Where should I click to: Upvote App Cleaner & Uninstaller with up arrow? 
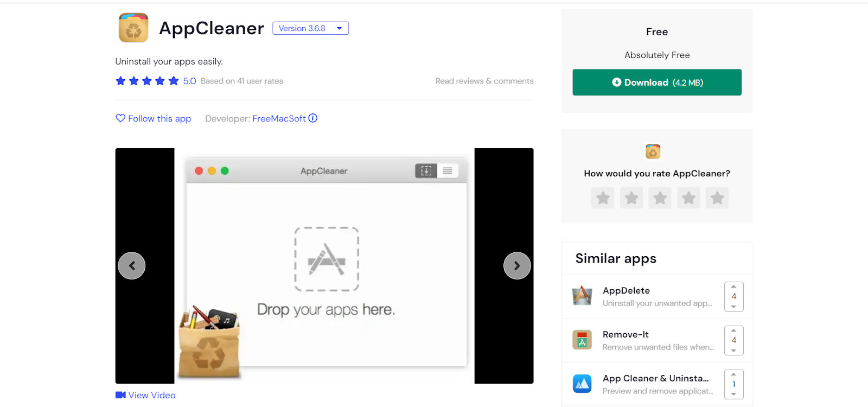pyautogui.click(x=733, y=374)
